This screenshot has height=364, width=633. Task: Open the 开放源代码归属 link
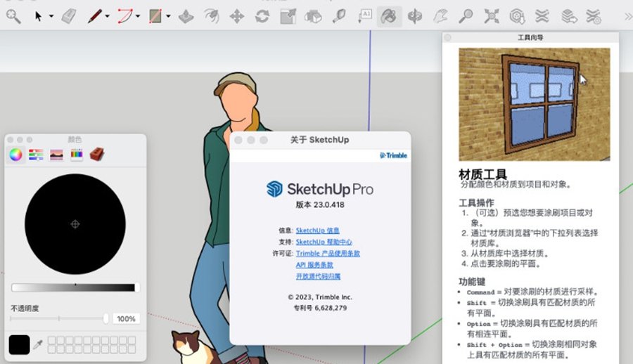point(318,276)
